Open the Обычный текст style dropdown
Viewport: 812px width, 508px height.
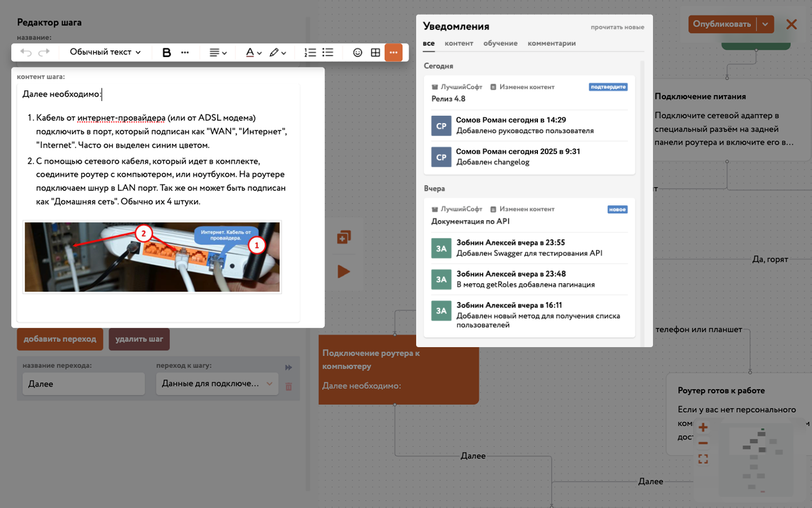(x=105, y=52)
